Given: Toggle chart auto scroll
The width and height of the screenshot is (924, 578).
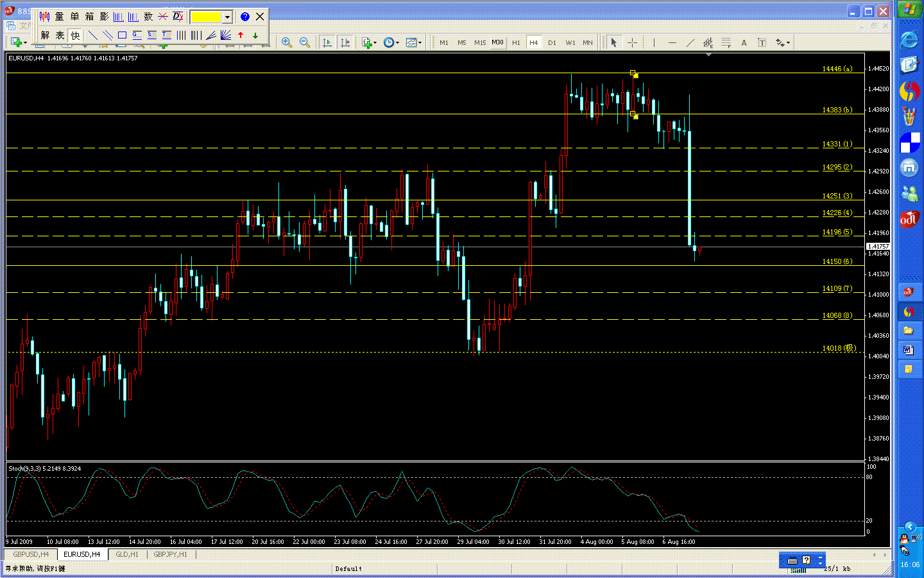Looking at the screenshot, I should [327, 42].
